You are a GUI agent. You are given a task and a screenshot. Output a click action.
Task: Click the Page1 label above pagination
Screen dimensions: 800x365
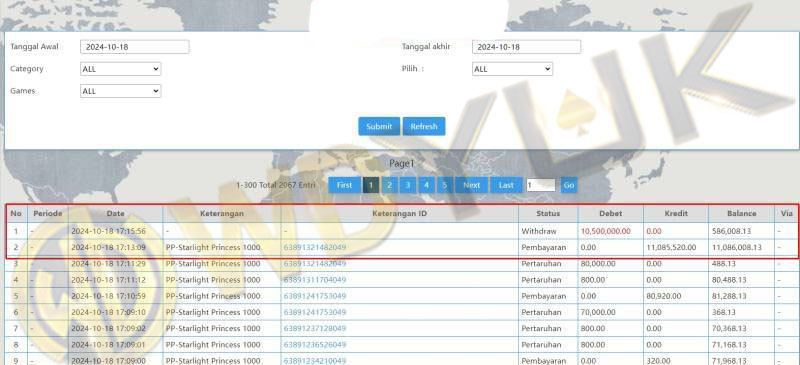click(x=402, y=164)
